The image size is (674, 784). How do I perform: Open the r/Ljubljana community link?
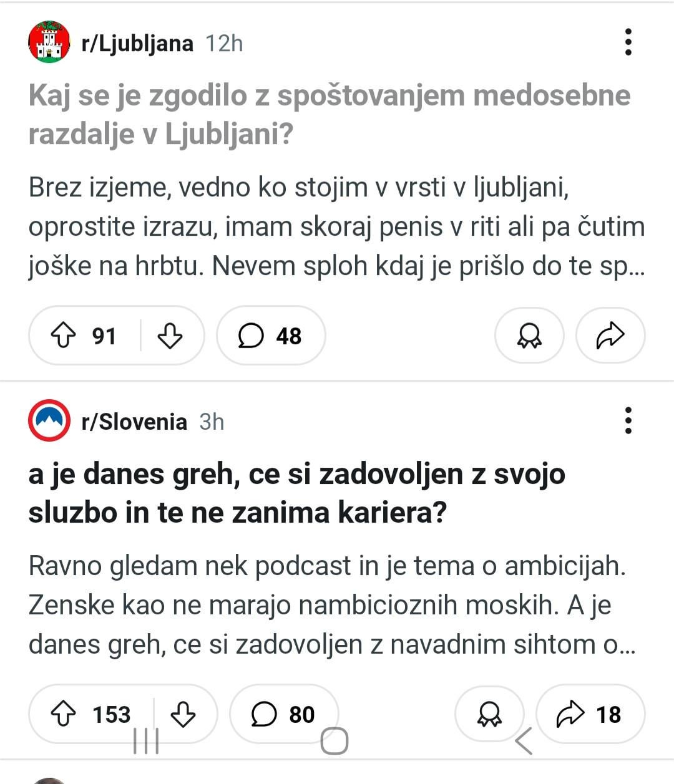(x=137, y=43)
